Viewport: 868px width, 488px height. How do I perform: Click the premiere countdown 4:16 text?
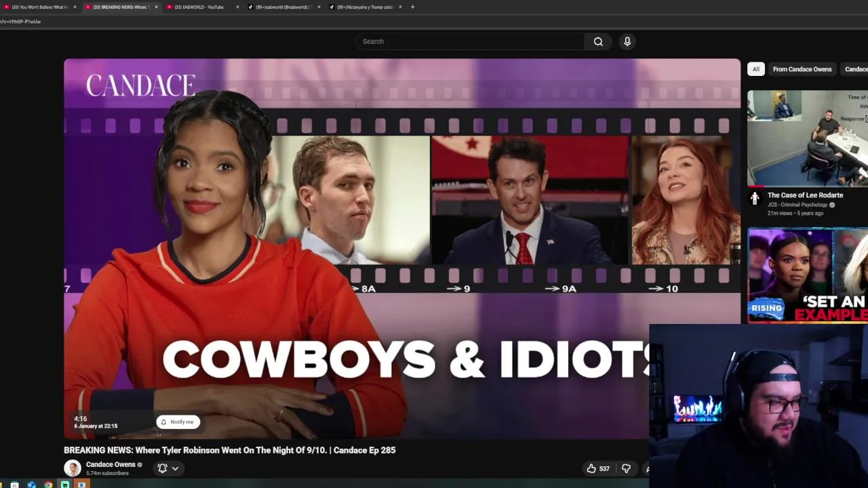pyautogui.click(x=81, y=419)
